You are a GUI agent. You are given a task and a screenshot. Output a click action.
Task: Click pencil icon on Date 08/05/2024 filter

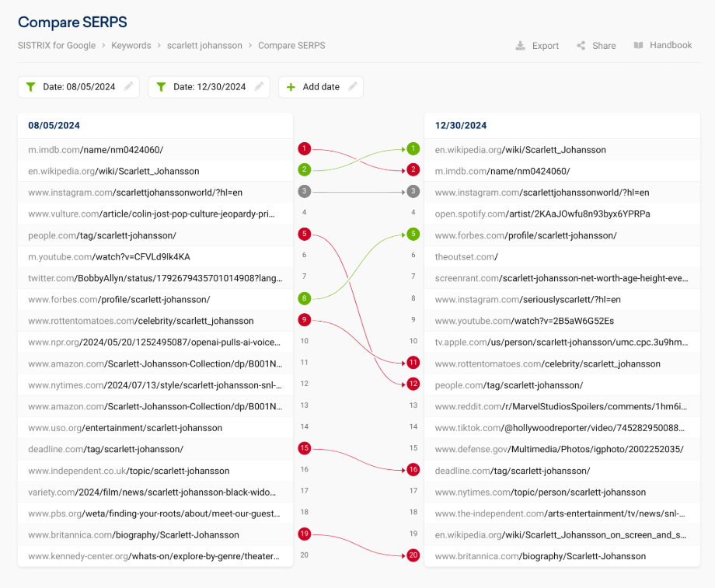(129, 87)
